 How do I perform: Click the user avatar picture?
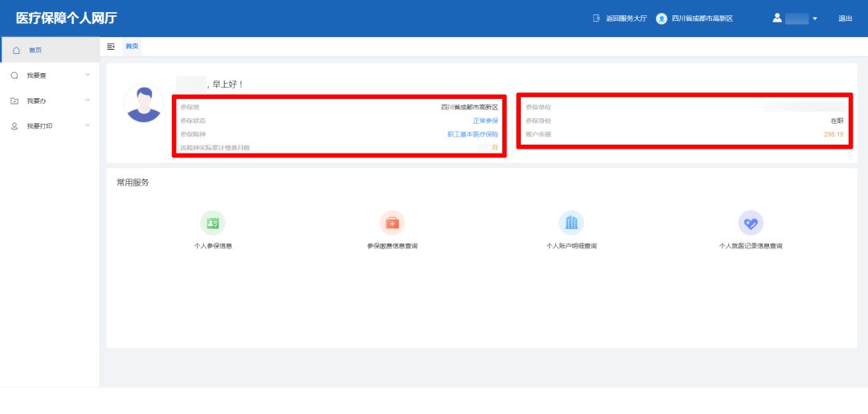tap(144, 104)
